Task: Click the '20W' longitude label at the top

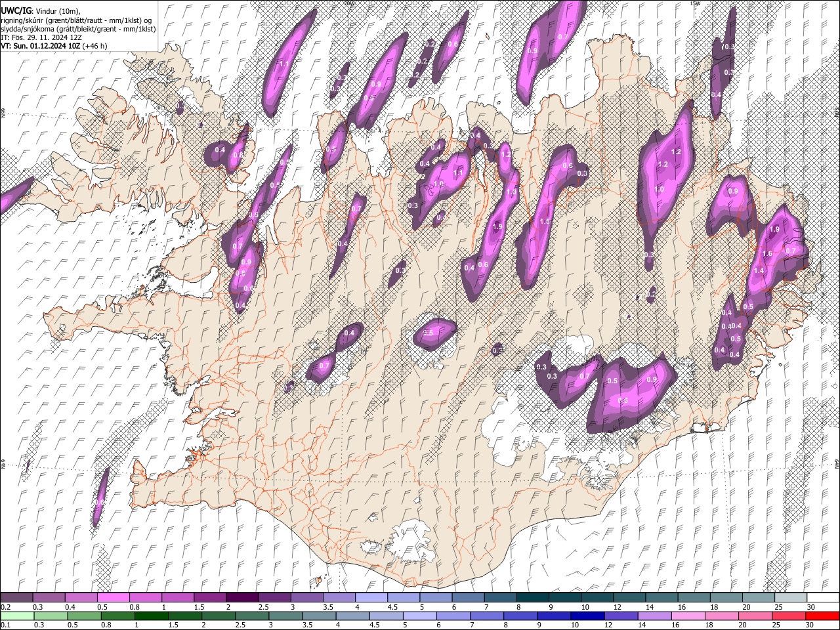Action: click(348, 3)
